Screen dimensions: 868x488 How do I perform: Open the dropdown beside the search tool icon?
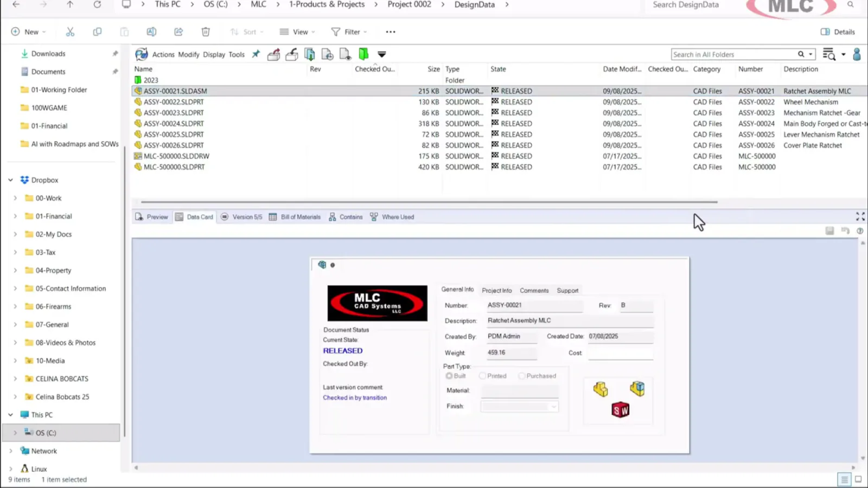(x=844, y=54)
